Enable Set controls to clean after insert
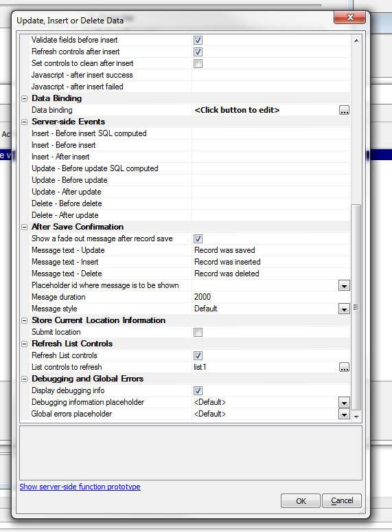Image resolution: width=392 pixels, height=532 pixels. (198, 63)
